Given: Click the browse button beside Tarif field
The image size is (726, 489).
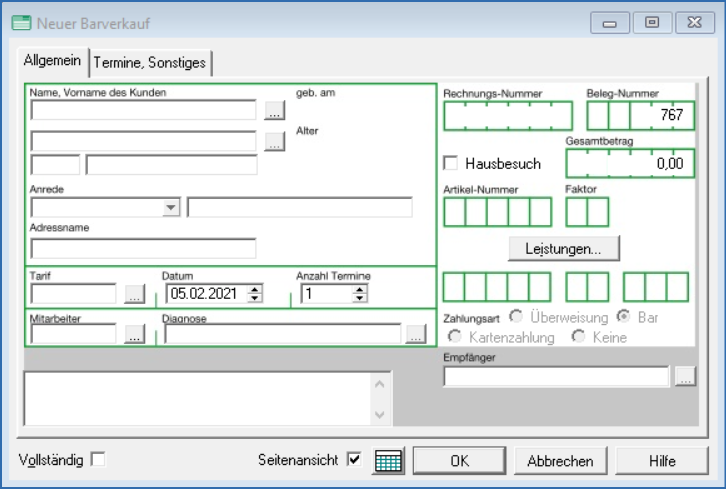Looking at the screenshot, I should click(135, 295).
